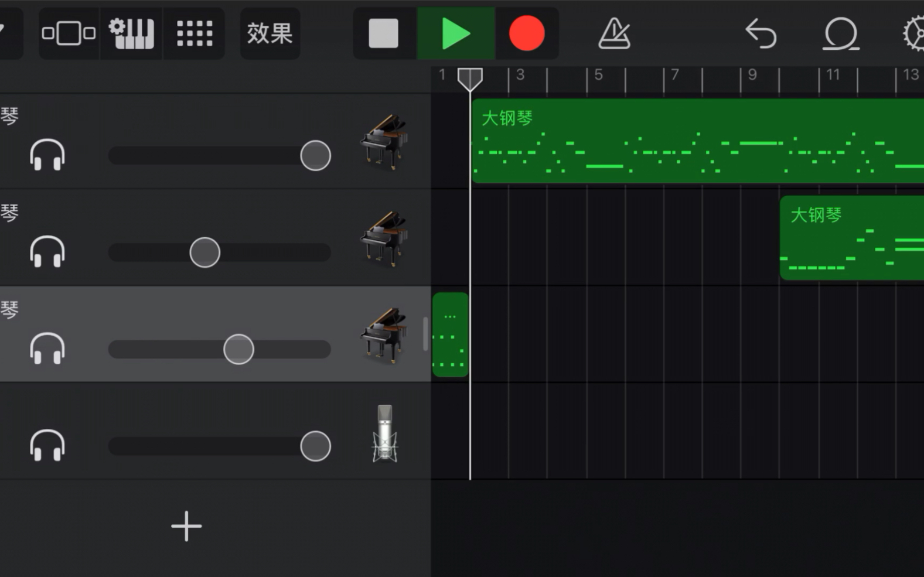
Task: Open the tracks view button
Action: [x=69, y=33]
